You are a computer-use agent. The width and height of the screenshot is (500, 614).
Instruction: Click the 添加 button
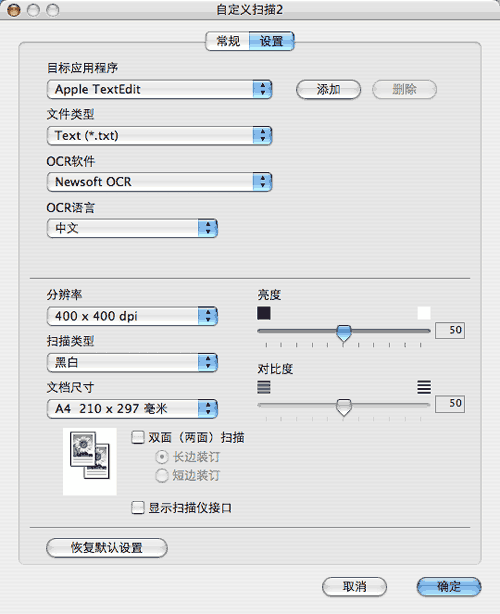click(328, 89)
